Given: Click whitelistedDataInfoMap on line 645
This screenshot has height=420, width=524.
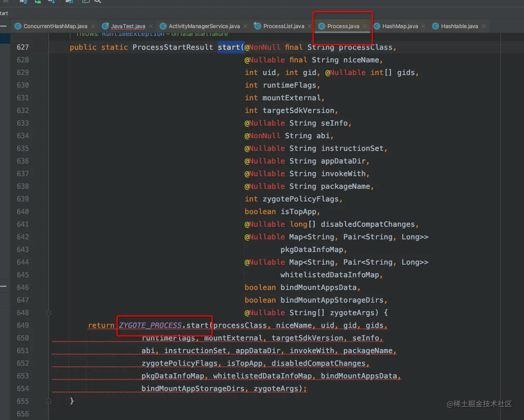Looking at the screenshot, I should (330, 275).
